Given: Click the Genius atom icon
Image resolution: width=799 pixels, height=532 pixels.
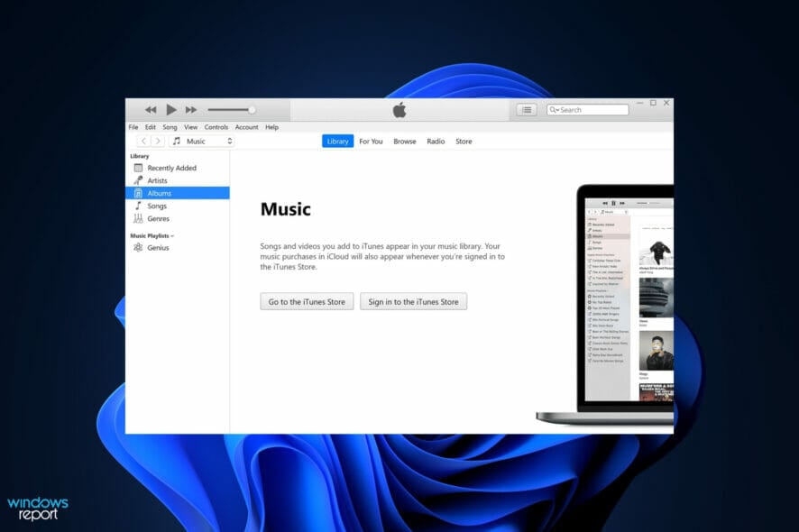Looking at the screenshot, I should (138, 247).
